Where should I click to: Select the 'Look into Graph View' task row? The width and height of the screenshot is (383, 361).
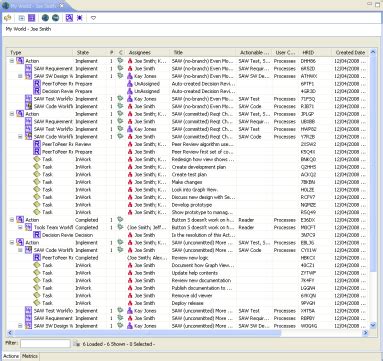(188, 190)
